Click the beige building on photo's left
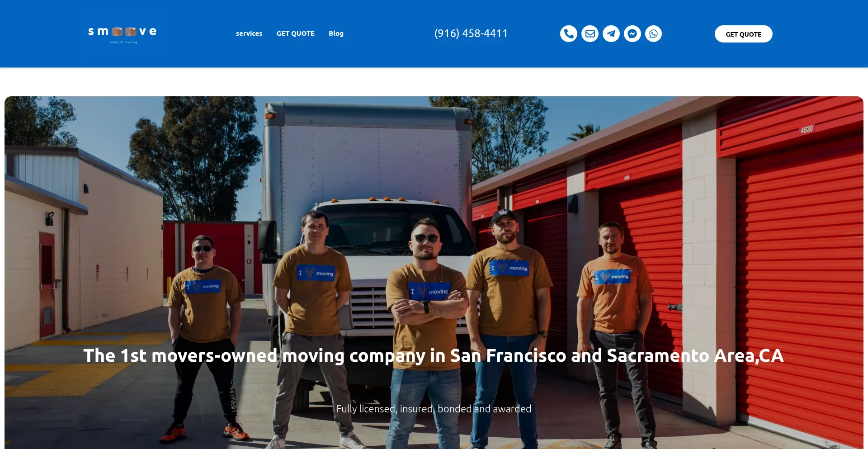Image resolution: width=868 pixels, height=449 pixels. pos(81,244)
